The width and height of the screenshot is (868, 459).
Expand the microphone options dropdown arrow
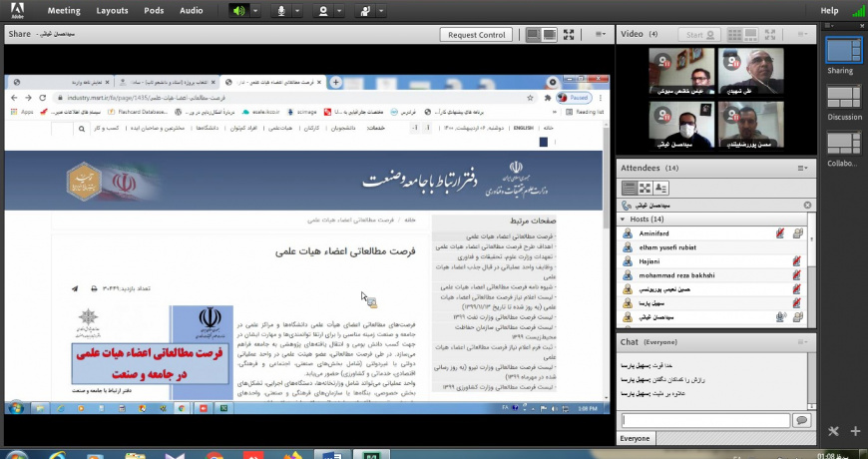(x=297, y=11)
